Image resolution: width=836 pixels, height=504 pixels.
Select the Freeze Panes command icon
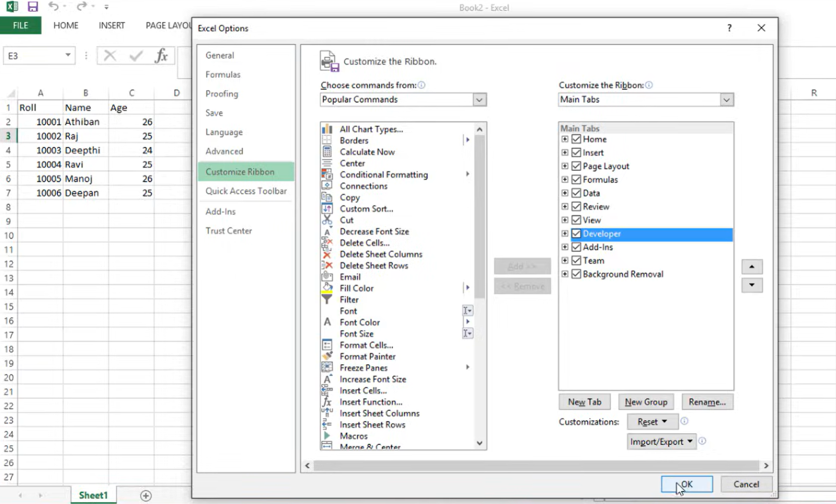pyautogui.click(x=327, y=368)
